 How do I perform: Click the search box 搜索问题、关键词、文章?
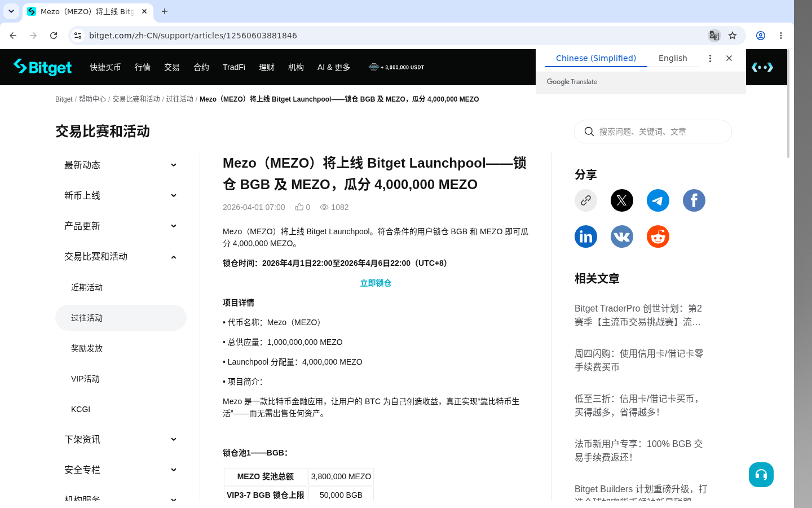point(653,132)
